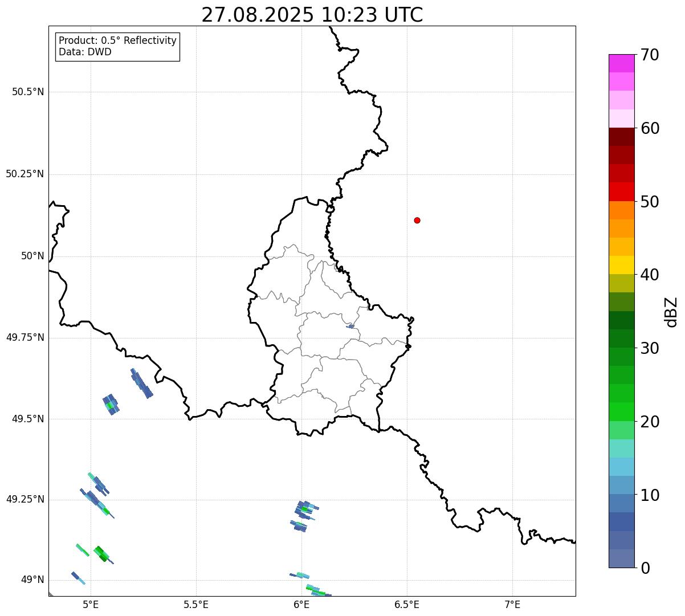Click the 49.25°N latitude label
The image size is (685, 616).
tap(25, 499)
